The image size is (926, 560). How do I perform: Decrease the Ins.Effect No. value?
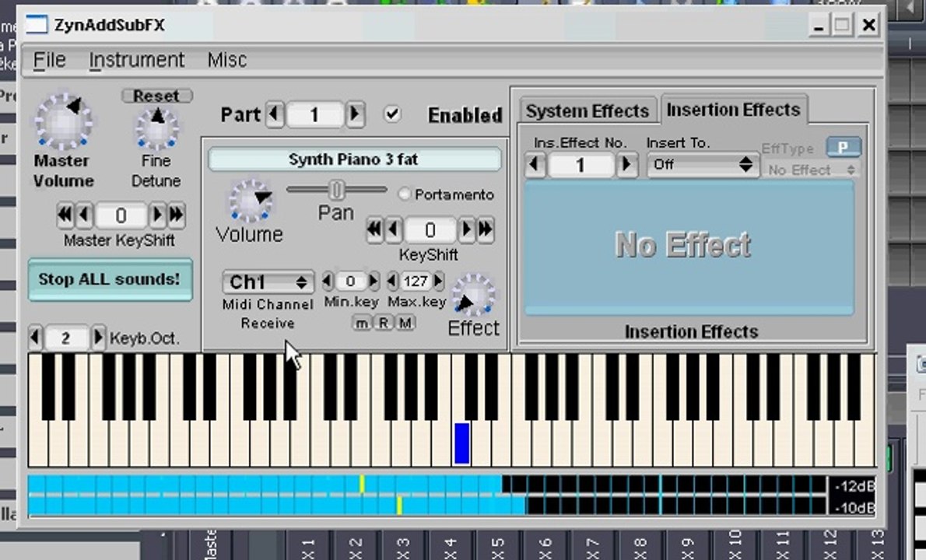tap(535, 164)
